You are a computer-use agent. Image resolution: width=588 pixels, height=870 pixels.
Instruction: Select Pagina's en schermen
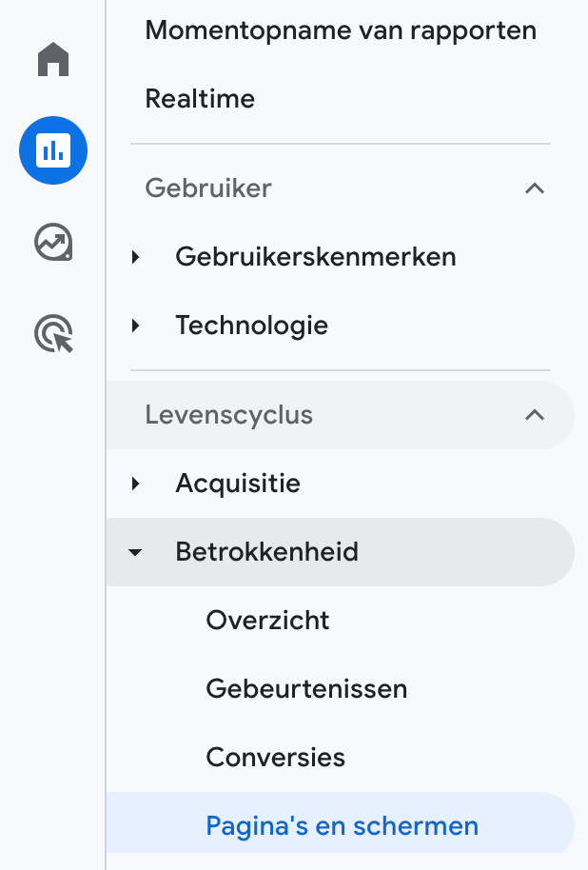pyautogui.click(x=342, y=824)
